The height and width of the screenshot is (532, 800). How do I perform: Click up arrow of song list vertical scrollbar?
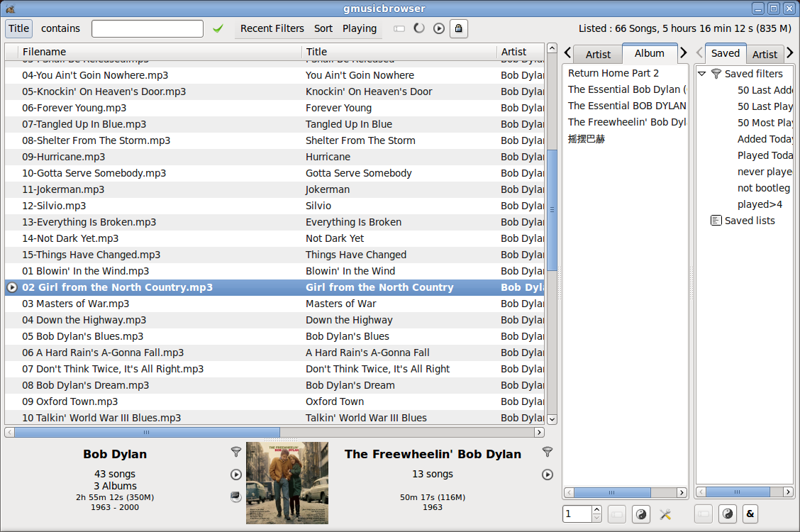[x=552, y=48]
